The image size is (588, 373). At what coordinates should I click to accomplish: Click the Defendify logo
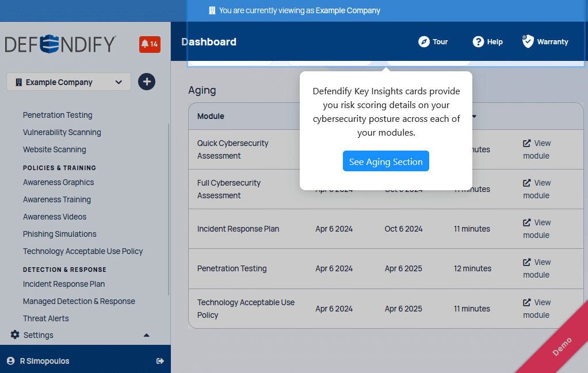[x=60, y=44]
